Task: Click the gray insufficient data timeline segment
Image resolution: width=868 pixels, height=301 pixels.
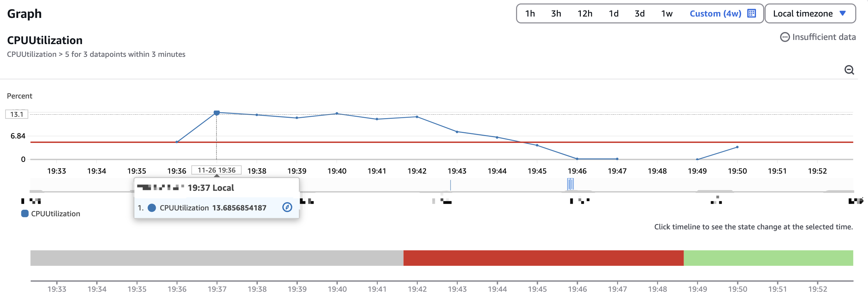Action: (217, 258)
